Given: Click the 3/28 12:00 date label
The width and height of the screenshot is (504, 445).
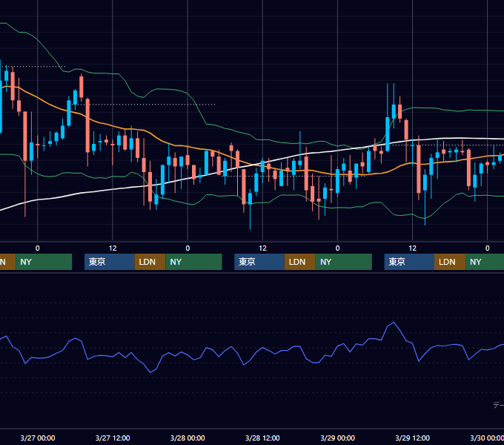Looking at the screenshot, I should (262, 438).
